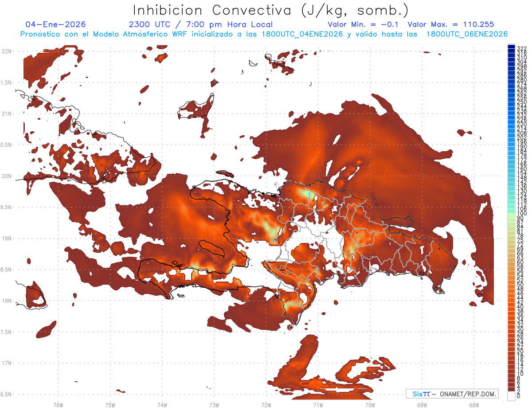Viewport: 532px width, 411px height.
Task: Click the "9.5N" latitude label
Action: coord(6,207)
